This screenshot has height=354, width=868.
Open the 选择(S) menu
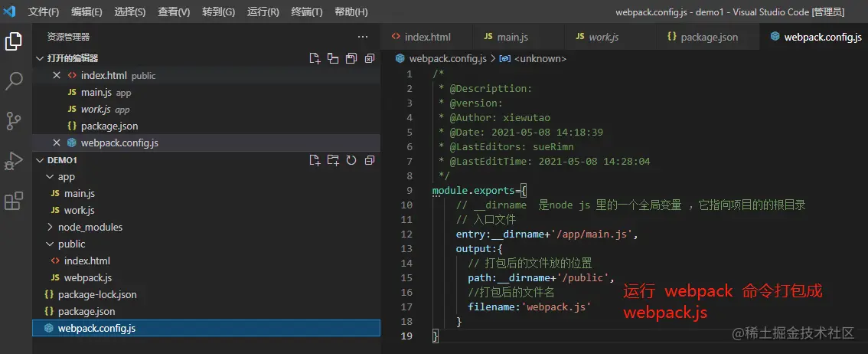(130, 11)
